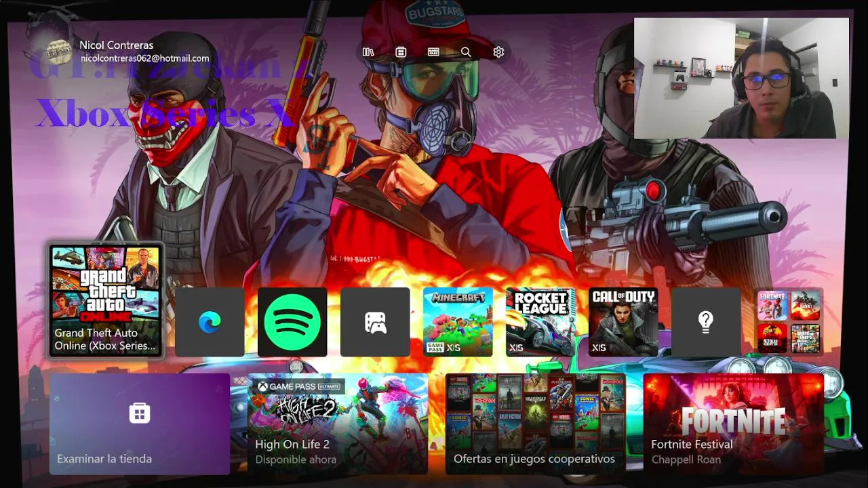
Task: Open the Microsoft Edge app tile
Action: pyautogui.click(x=210, y=322)
